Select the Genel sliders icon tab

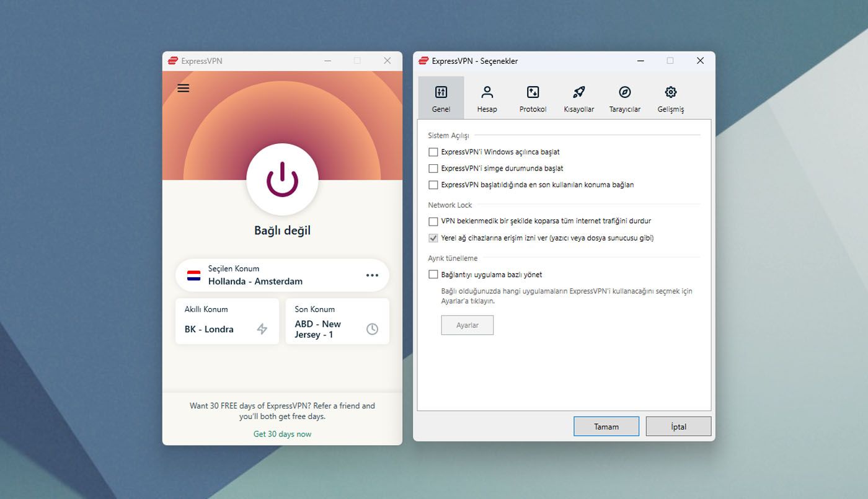tap(441, 98)
